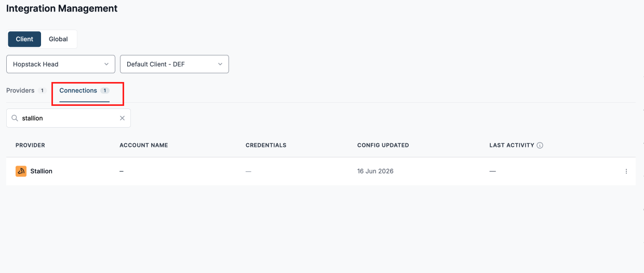Open the Hopstack Head dropdown
644x273 pixels.
click(x=61, y=64)
